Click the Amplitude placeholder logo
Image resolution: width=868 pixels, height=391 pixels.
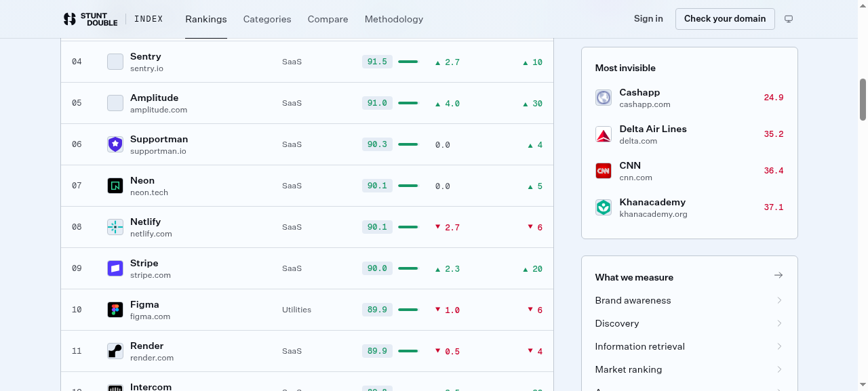click(x=115, y=103)
